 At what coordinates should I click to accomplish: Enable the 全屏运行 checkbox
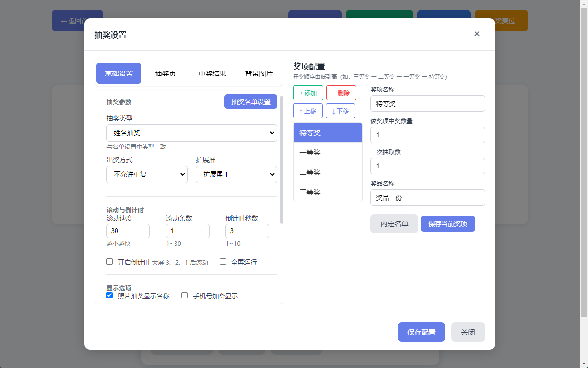(223, 261)
